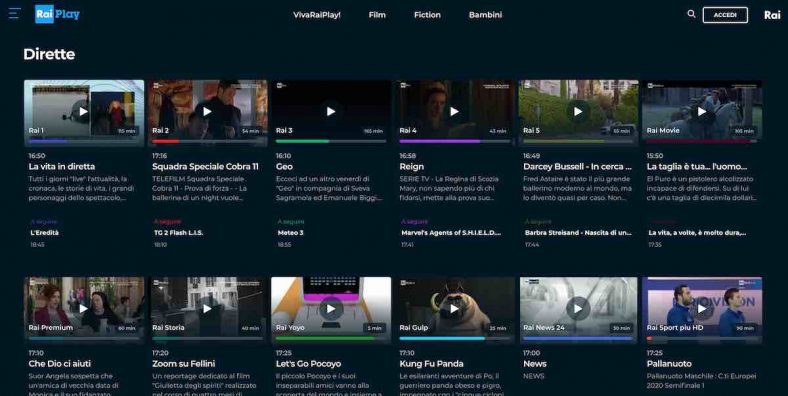Play the Rai Gulp live stream
The width and height of the screenshot is (788, 396).
tap(454, 309)
